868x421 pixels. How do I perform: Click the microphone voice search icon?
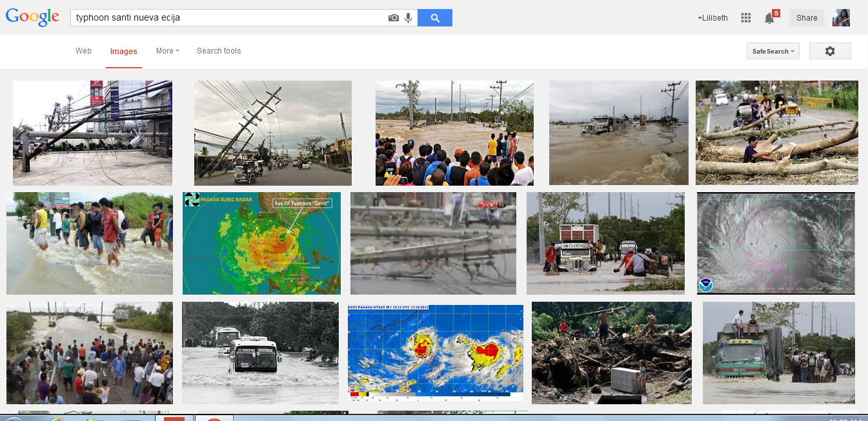pos(408,18)
